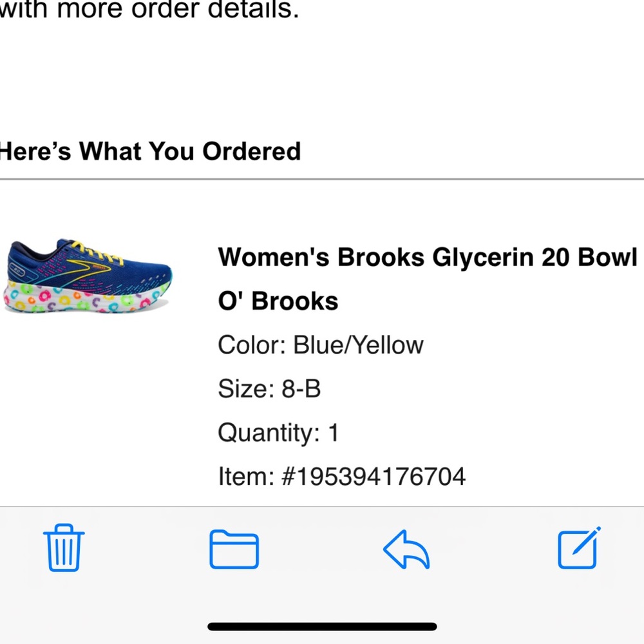Select the Size: 8-B detail text
The height and width of the screenshot is (644, 644).
[x=270, y=389]
